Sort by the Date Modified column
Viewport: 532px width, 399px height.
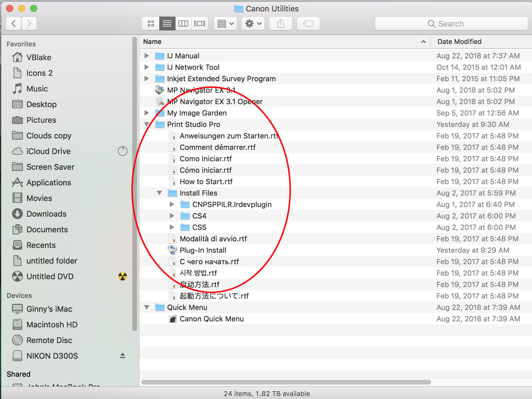pos(459,42)
